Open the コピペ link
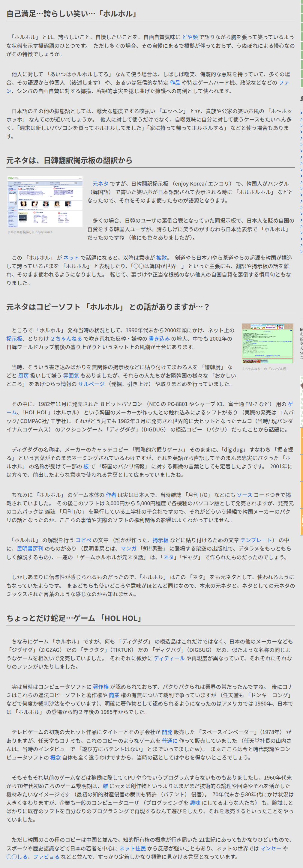The width and height of the screenshot is (303, 868). click(83, 541)
